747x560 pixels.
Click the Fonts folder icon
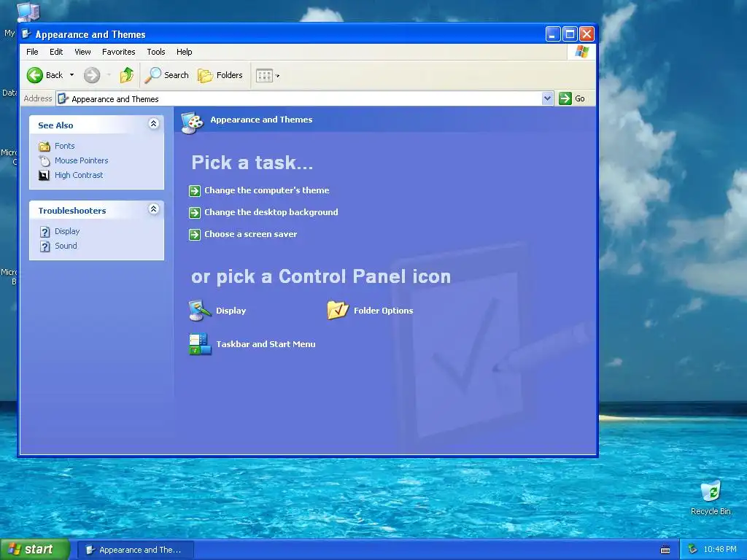pyautogui.click(x=44, y=146)
